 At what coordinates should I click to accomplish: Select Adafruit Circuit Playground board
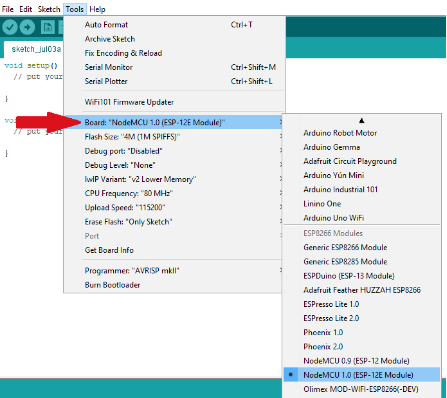click(362, 161)
